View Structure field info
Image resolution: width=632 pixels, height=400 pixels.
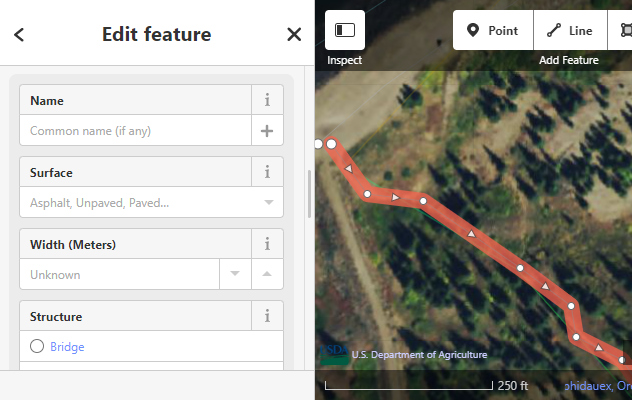[x=267, y=316]
